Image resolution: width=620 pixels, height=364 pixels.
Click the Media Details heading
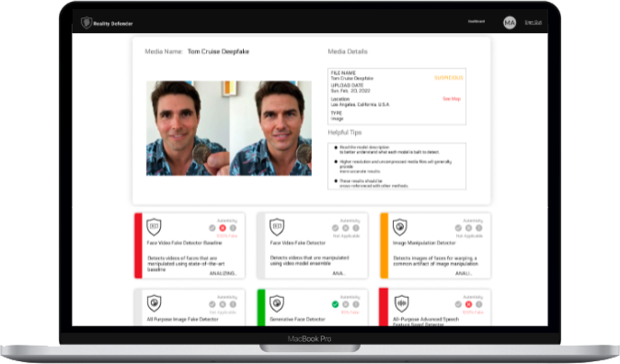tap(348, 51)
